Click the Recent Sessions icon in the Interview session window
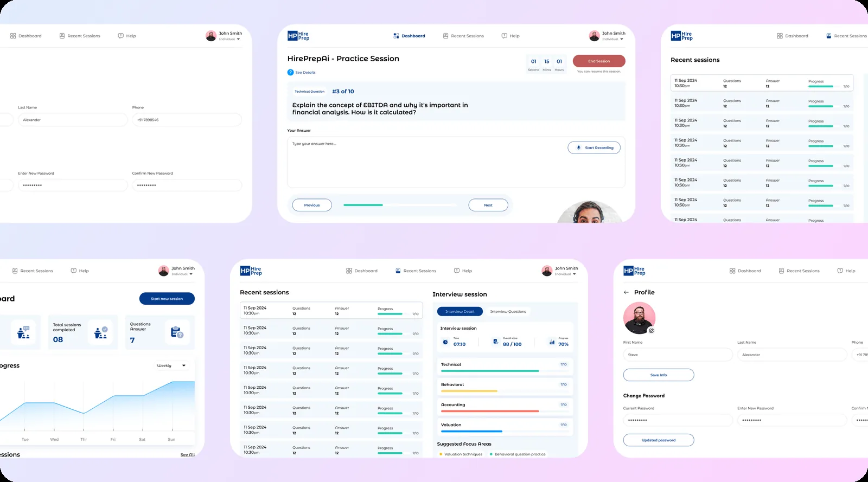Image resolution: width=868 pixels, height=482 pixels. [398, 271]
